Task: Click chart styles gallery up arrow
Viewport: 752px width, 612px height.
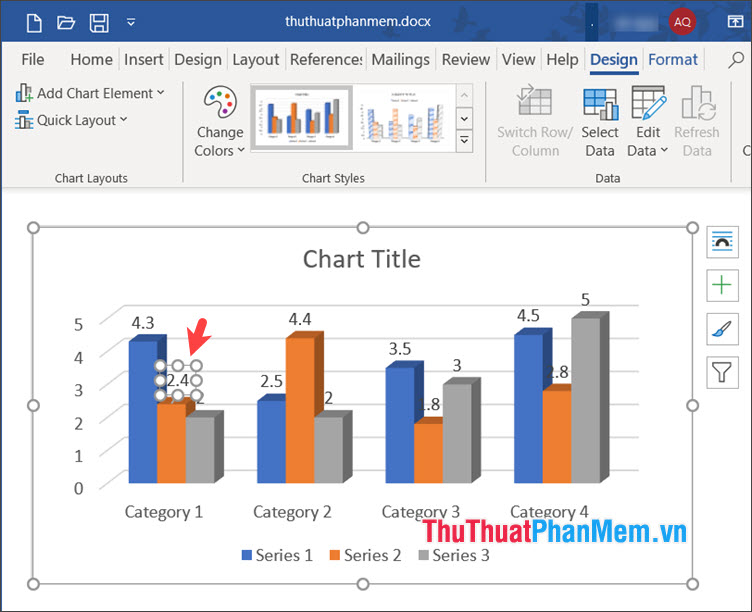Action: point(464,95)
